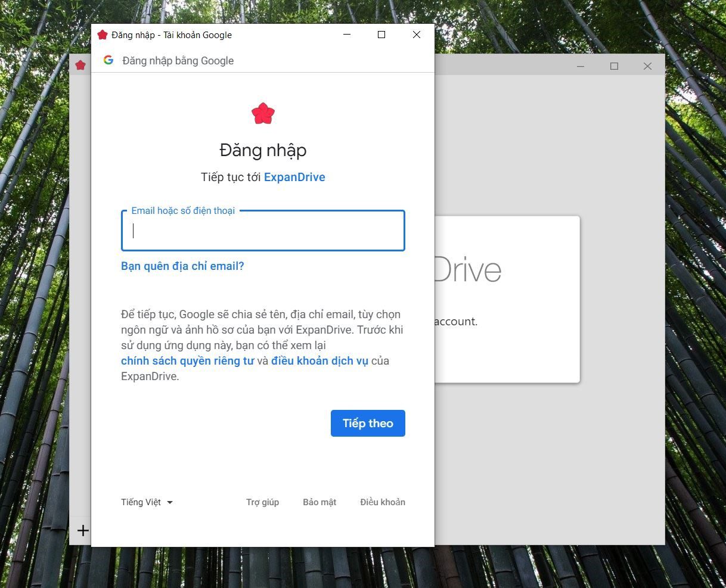This screenshot has width=726, height=588.
Task: Open the Điều khoản footer link
Action: coord(383,502)
